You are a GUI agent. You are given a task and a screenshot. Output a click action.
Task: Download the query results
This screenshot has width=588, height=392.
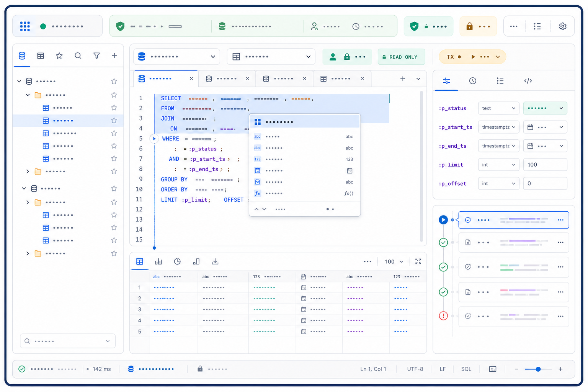pyautogui.click(x=215, y=261)
